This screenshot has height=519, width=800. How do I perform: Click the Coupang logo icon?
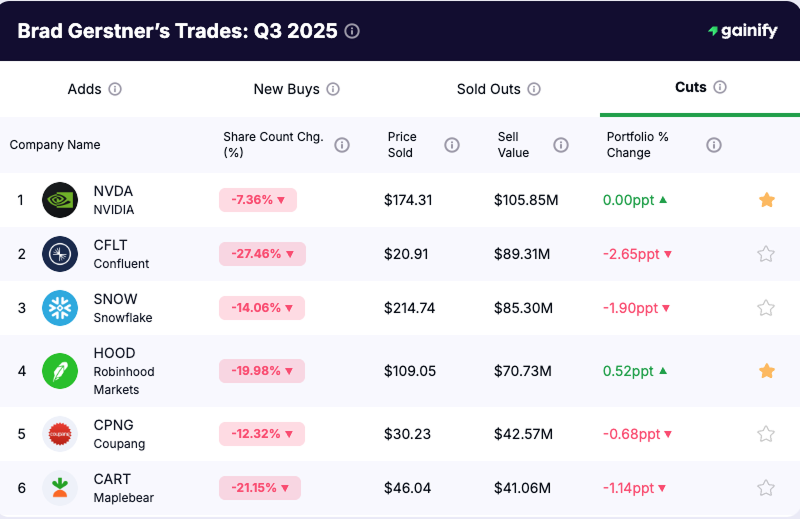[x=60, y=434]
